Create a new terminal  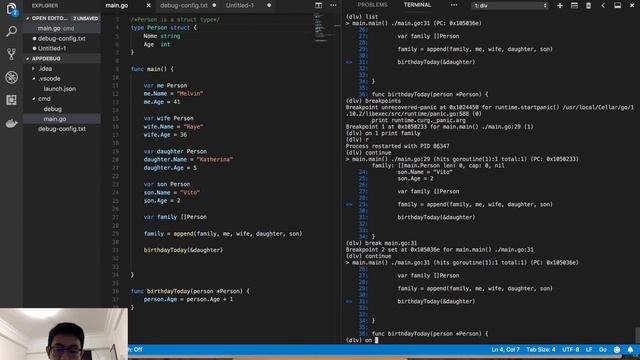[560, 6]
